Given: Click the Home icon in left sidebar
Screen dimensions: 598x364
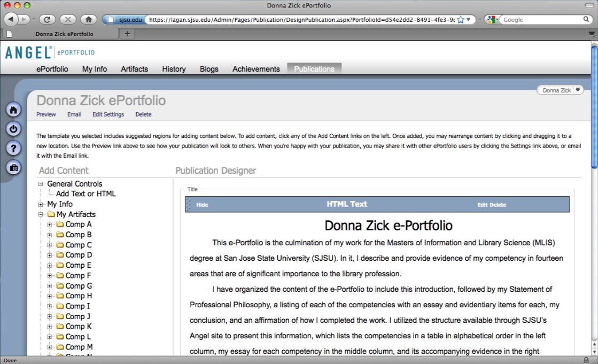Looking at the screenshot, I should pyautogui.click(x=13, y=110).
